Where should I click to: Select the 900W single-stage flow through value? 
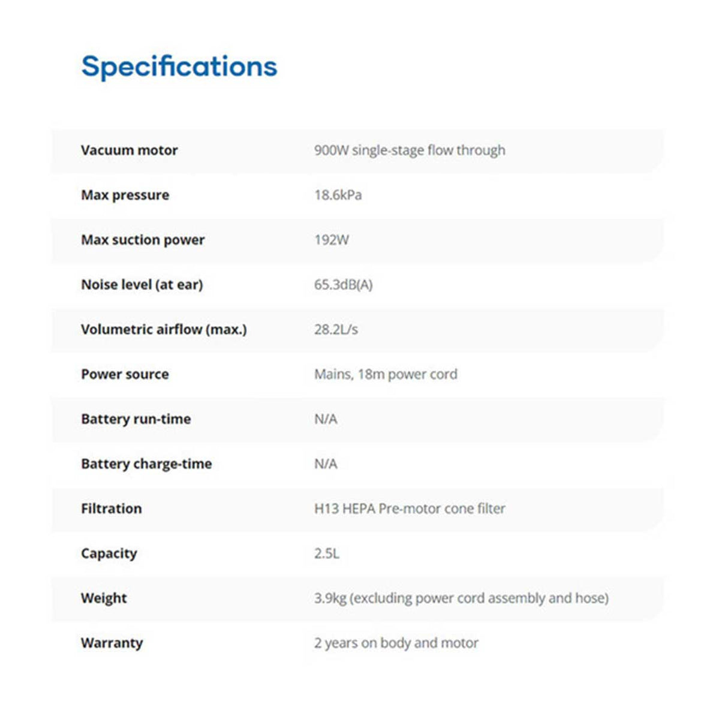[x=410, y=151]
